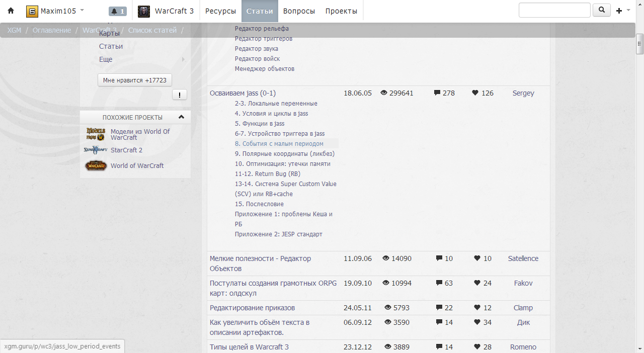Collapse the Похожие проекты panel

(x=182, y=117)
